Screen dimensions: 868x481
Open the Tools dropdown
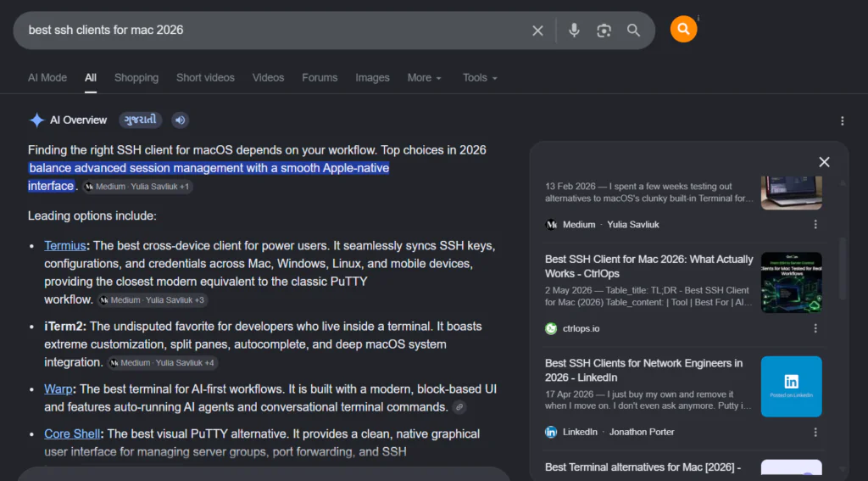[x=480, y=78]
